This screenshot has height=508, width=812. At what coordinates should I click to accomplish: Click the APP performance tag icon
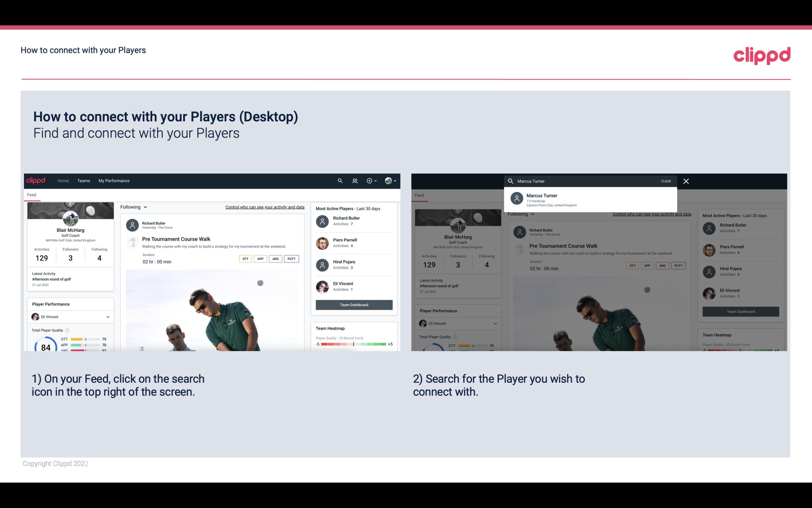(259, 258)
